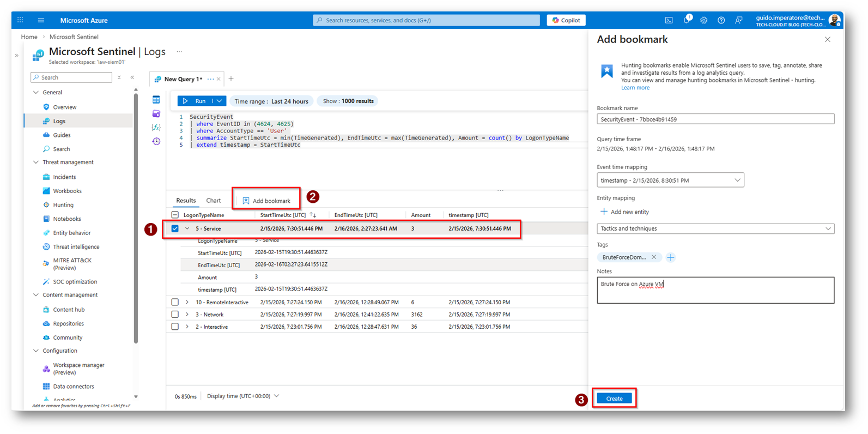Open portal settings gear icon
Viewport: 868px width, 434px height.
pos(703,20)
